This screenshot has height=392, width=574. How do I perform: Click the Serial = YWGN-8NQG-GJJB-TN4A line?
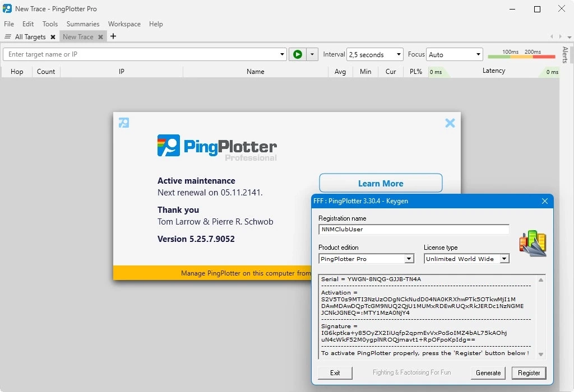click(371, 279)
